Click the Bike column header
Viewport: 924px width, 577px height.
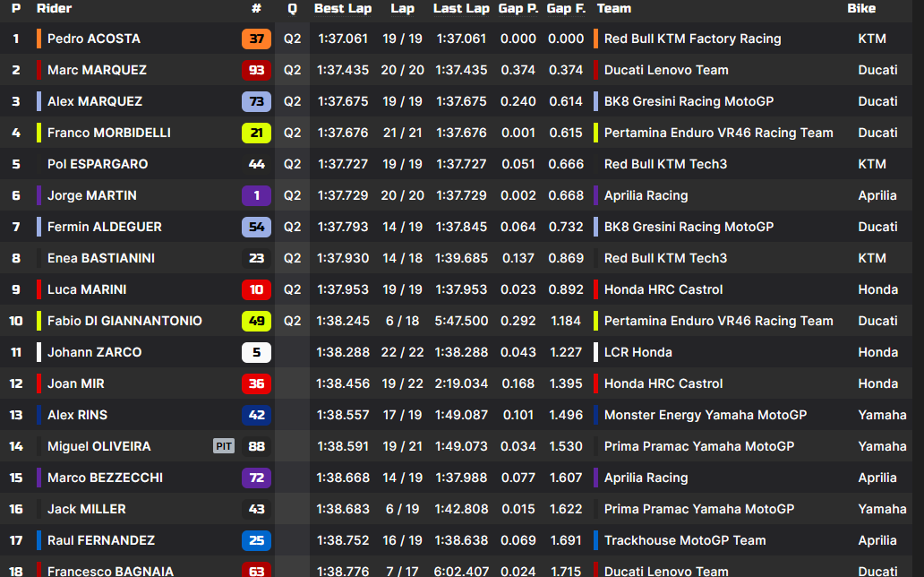pyautogui.click(x=861, y=8)
